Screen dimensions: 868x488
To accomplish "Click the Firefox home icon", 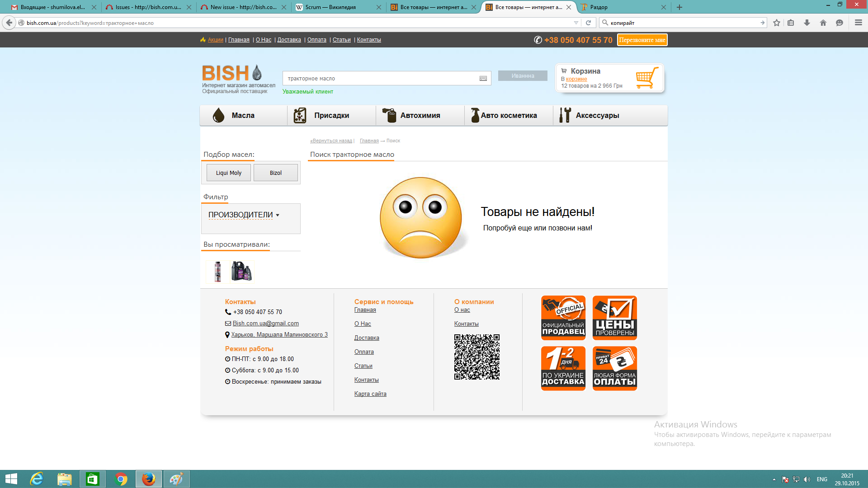I will (823, 23).
